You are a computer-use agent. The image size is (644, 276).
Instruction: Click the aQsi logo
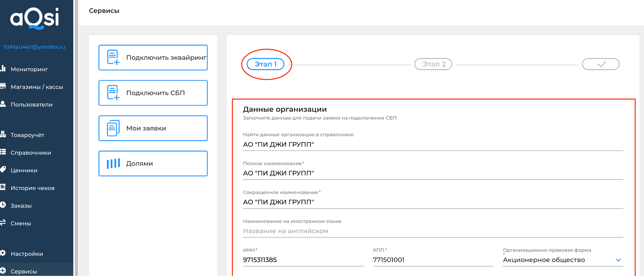coord(35,18)
